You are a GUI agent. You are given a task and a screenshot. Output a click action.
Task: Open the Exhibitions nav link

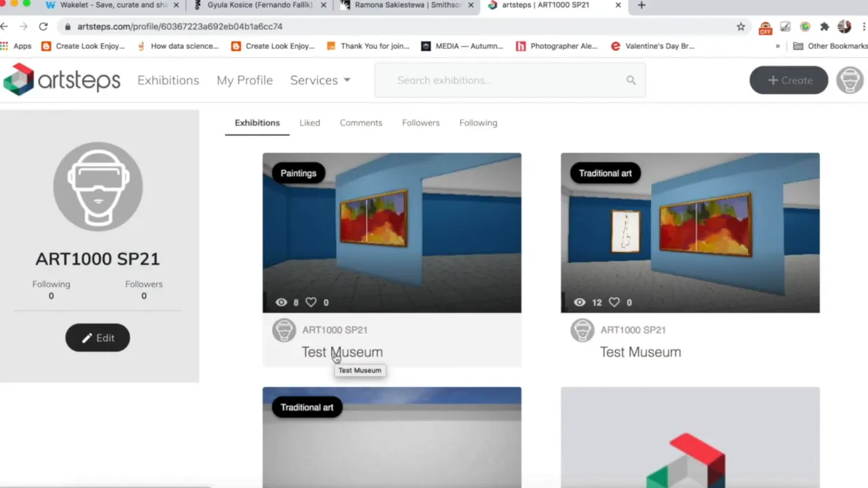tap(168, 80)
